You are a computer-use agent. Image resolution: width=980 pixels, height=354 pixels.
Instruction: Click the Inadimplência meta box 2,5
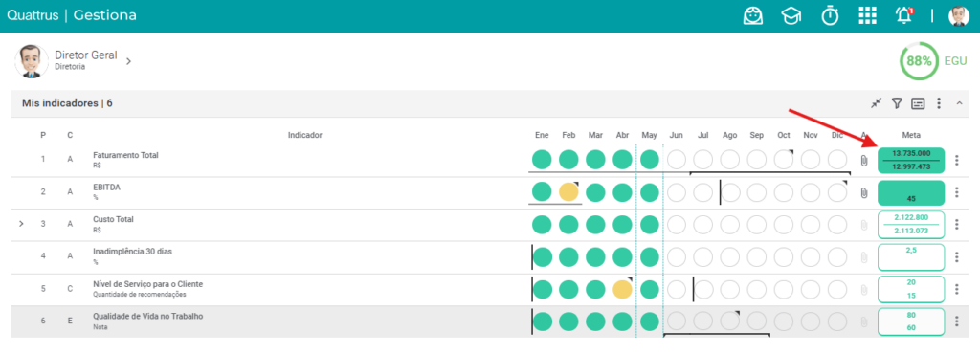coord(911,257)
